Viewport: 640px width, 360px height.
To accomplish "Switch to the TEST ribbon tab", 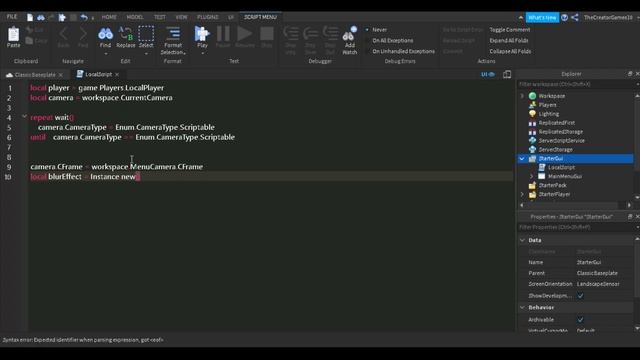I will pyautogui.click(x=160, y=17).
